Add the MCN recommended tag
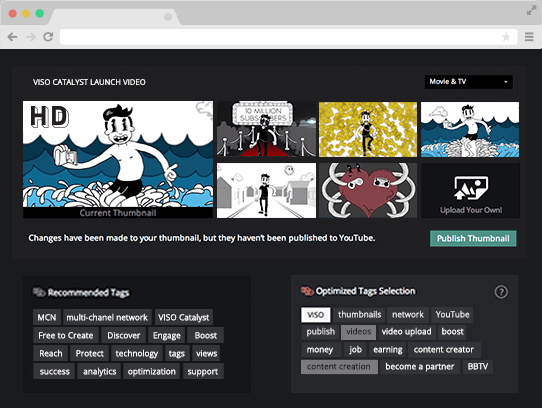Image resolution: width=542 pixels, height=408 pixels. point(47,317)
